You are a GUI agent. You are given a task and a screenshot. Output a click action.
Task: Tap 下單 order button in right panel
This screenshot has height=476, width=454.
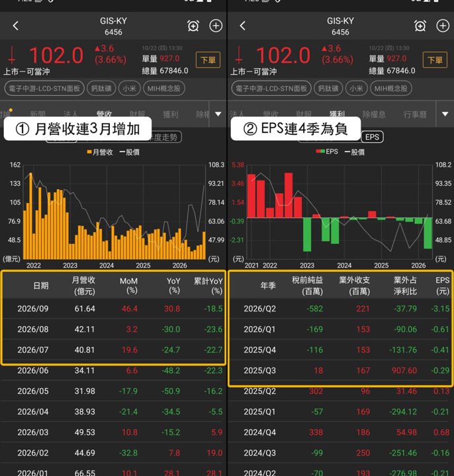click(x=435, y=59)
